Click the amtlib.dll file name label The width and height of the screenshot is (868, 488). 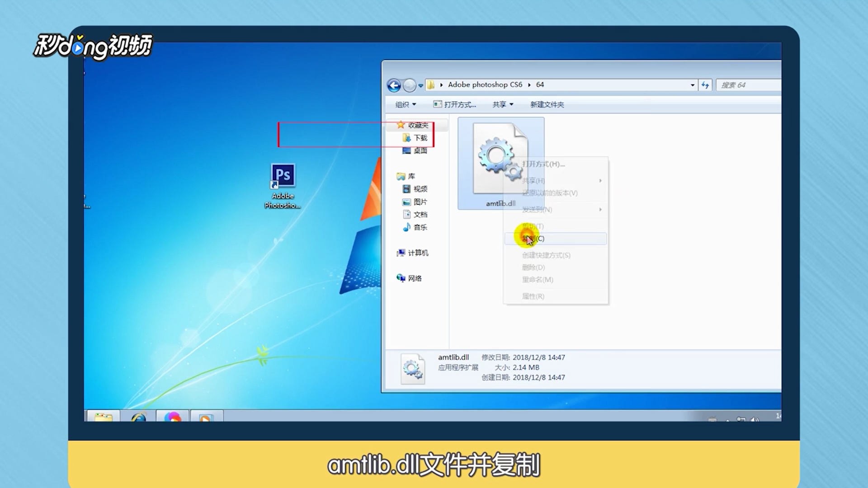click(x=500, y=203)
